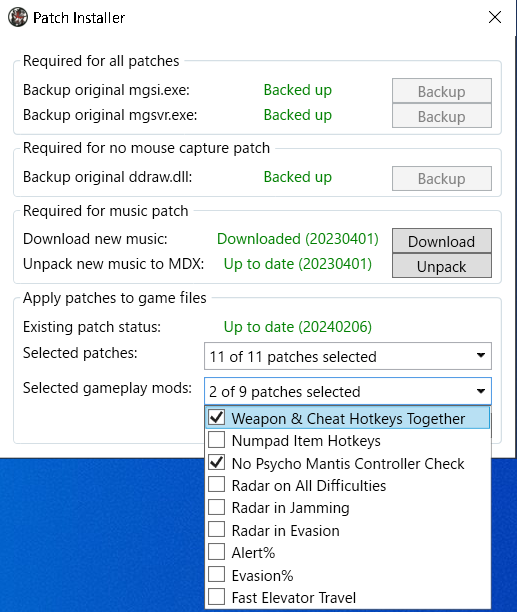Viewport: 517px width, 612px height.
Task: Click Backup button for mgsi.exe
Action: tap(442, 91)
